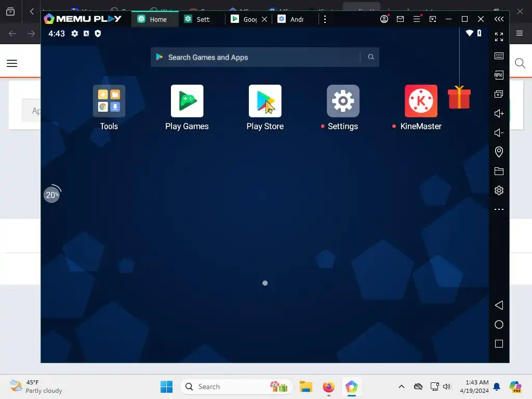Collapse the MEmu sidebar with triple chevron
The height and width of the screenshot is (399, 532).
point(499,19)
